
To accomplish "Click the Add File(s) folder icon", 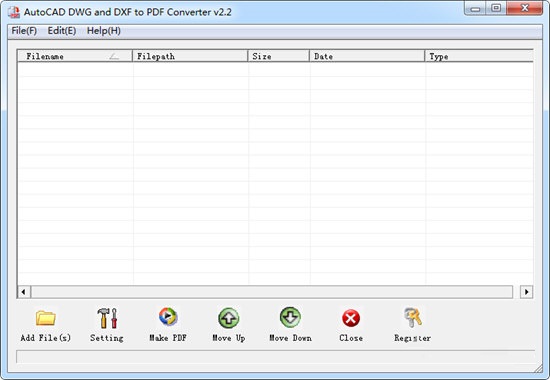I will pos(46,318).
